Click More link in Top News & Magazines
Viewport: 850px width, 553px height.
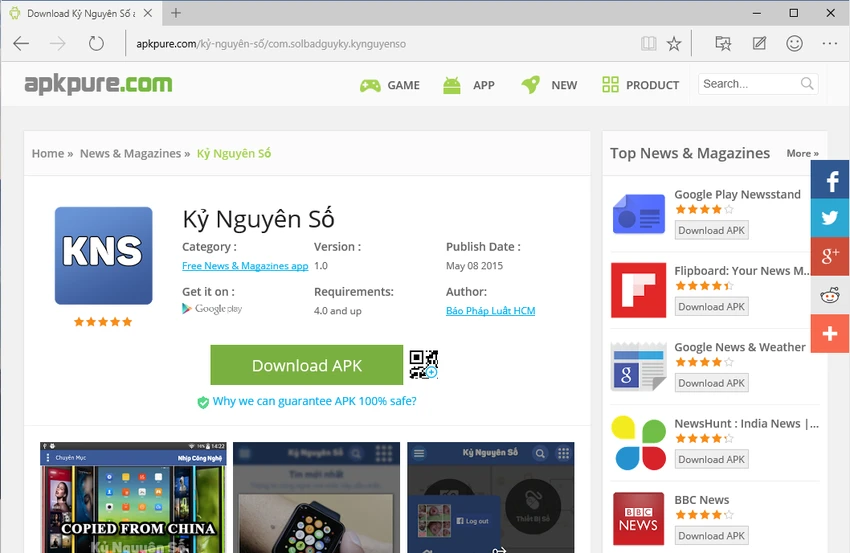[802, 153]
